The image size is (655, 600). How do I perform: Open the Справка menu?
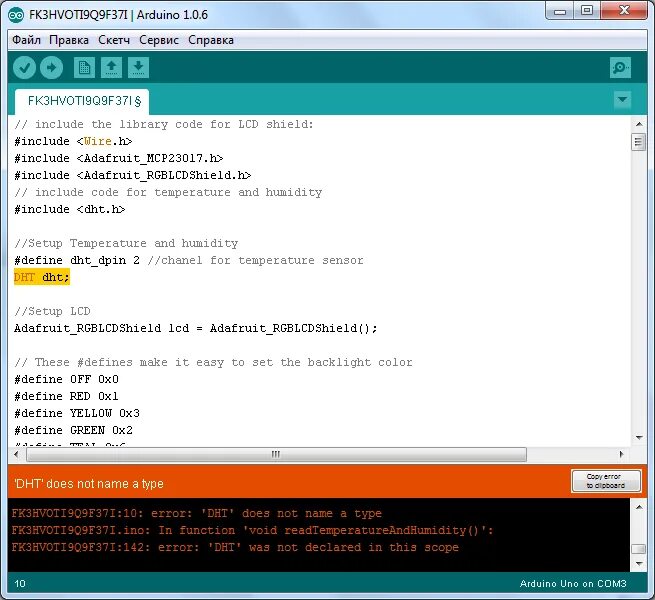tap(211, 40)
